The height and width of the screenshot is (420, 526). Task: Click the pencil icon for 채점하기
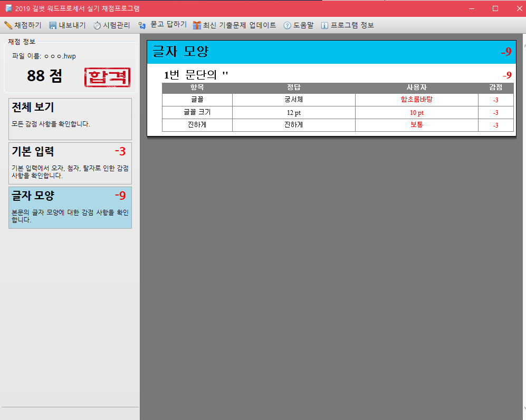(8, 25)
